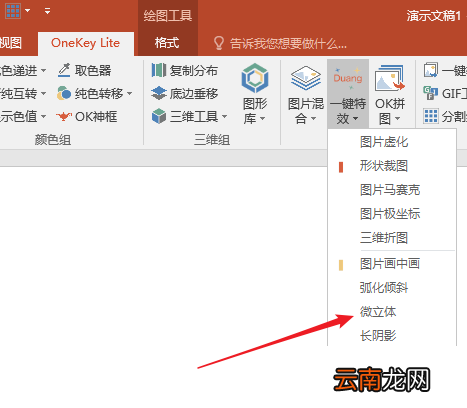Click the 演示文稿1 title text
Viewport: 467px width, 408px height.
[434, 16]
